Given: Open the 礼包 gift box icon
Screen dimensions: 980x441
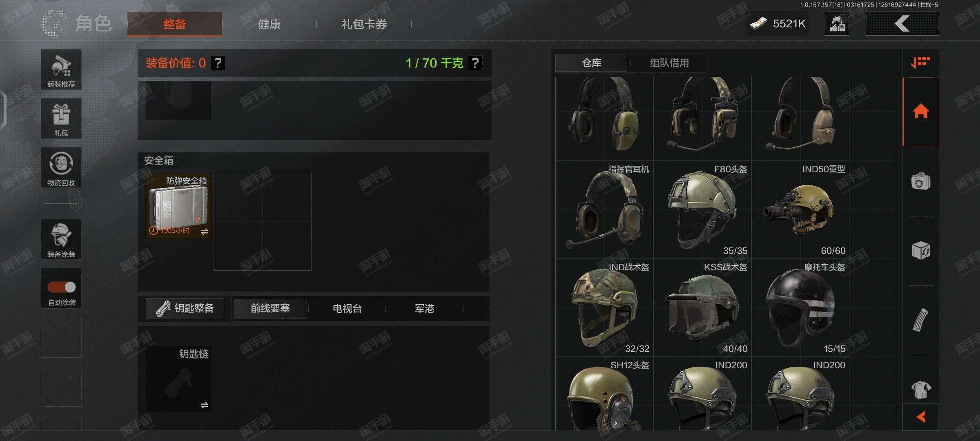Looking at the screenshot, I should click(x=61, y=118).
